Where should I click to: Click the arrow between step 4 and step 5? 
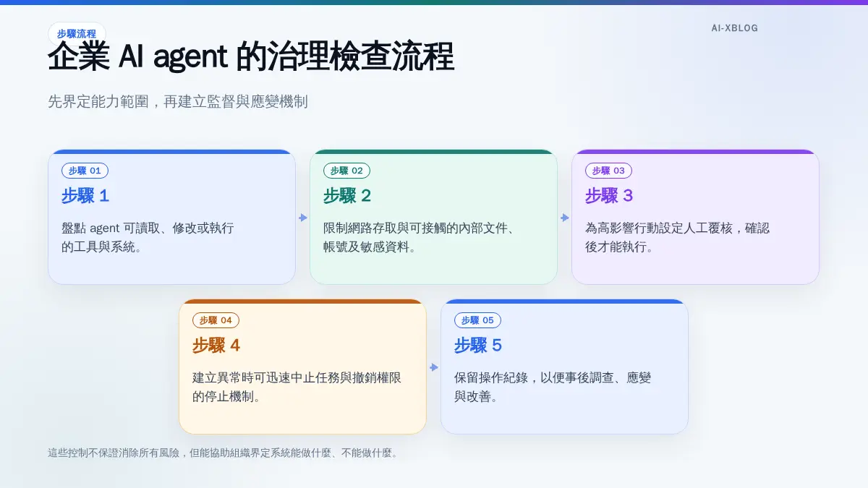click(x=434, y=367)
